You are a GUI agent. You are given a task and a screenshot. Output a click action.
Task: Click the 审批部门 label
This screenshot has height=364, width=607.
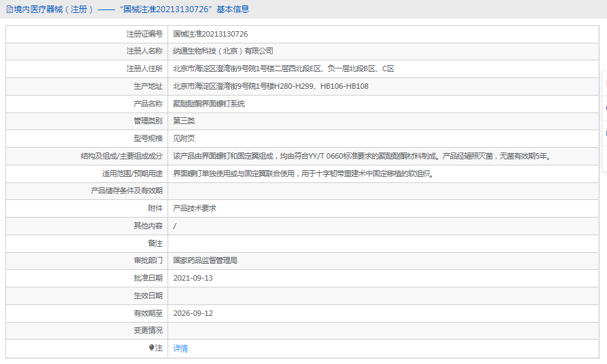[x=149, y=260]
